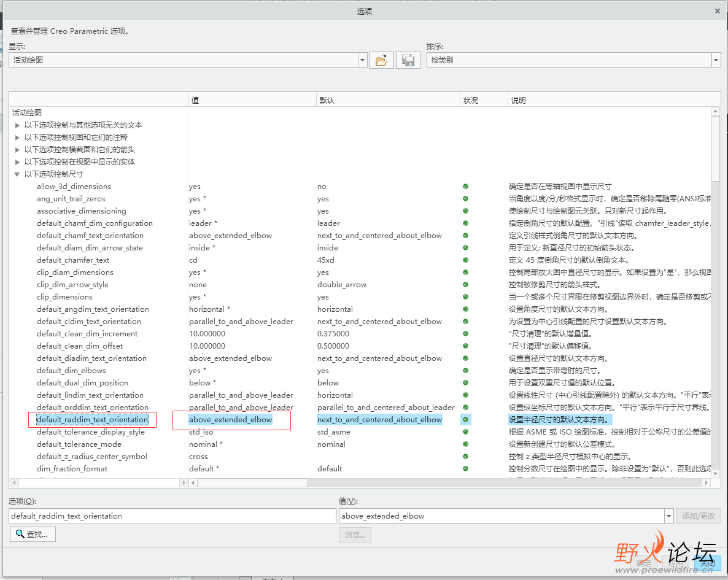Click default value 'double_arrow'
The height and width of the screenshot is (580, 728).
[x=342, y=285]
